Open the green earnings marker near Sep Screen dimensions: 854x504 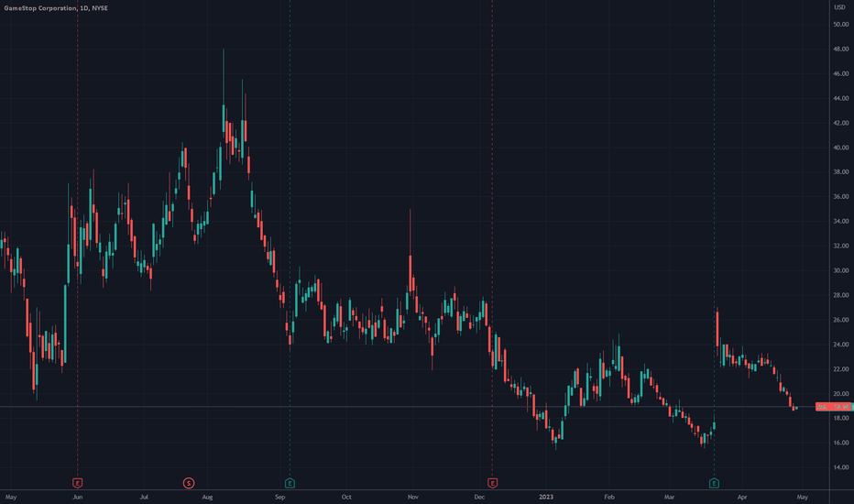point(290,483)
